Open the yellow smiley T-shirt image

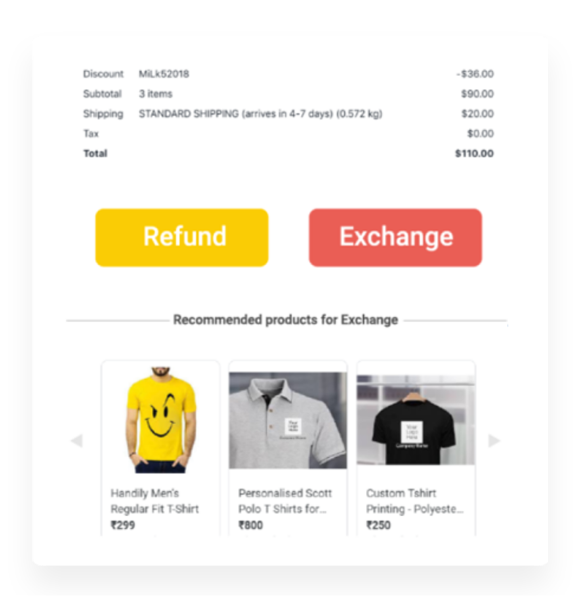pyautogui.click(x=161, y=420)
